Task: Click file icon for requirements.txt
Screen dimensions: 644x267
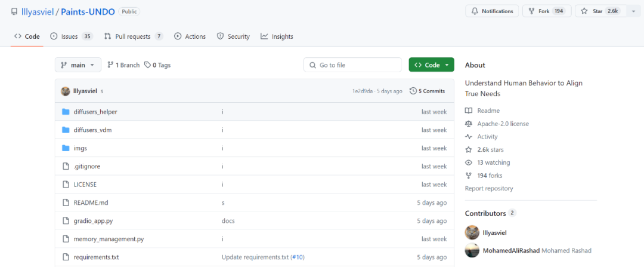Action: click(66, 257)
